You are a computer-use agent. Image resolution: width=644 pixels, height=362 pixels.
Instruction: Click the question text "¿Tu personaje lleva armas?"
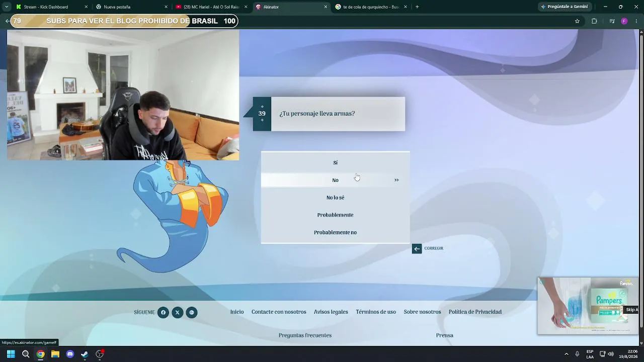[x=317, y=114]
